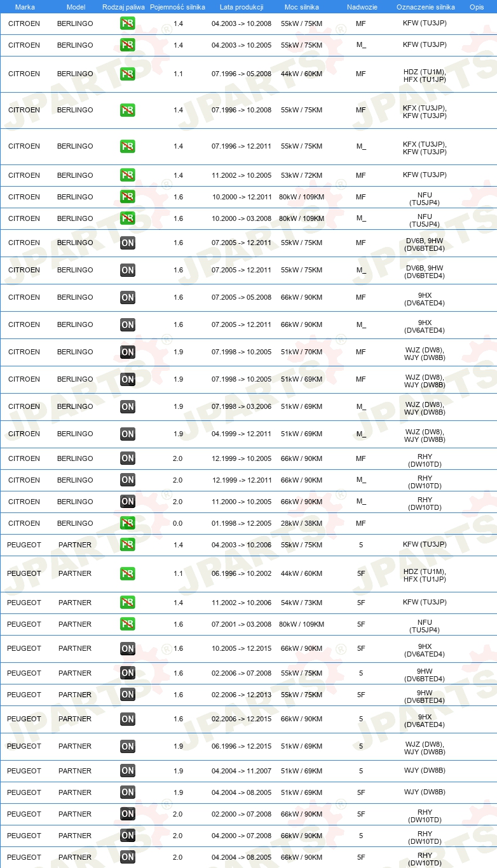Click the date range 10.2000 -> 03.2008
The width and height of the screenshot is (497, 868).
tap(242, 218)
